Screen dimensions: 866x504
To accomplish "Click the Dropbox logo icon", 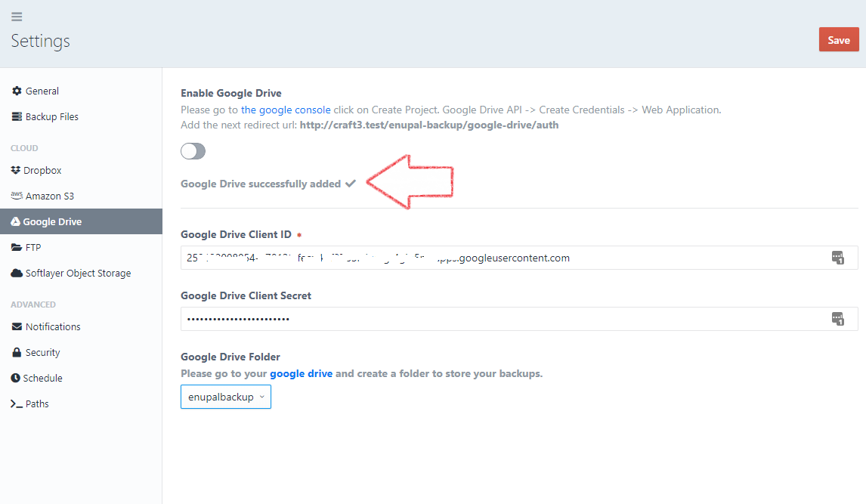I will [x=15, y=170].
